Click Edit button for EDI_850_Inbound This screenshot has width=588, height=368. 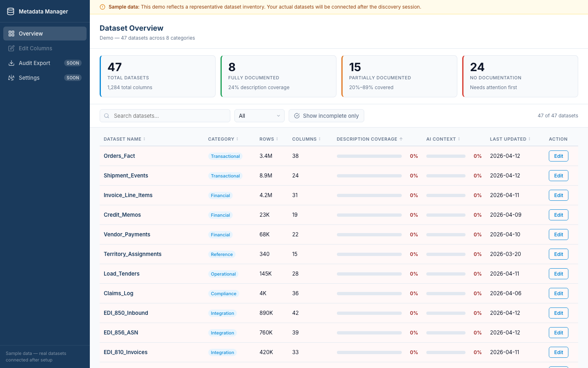tap(559, 313)
